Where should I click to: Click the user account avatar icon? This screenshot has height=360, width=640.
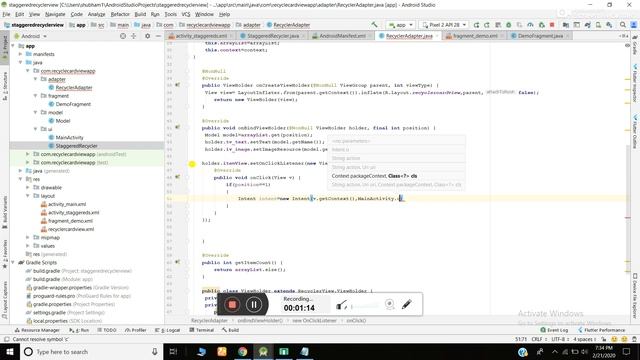click(633, 25)
